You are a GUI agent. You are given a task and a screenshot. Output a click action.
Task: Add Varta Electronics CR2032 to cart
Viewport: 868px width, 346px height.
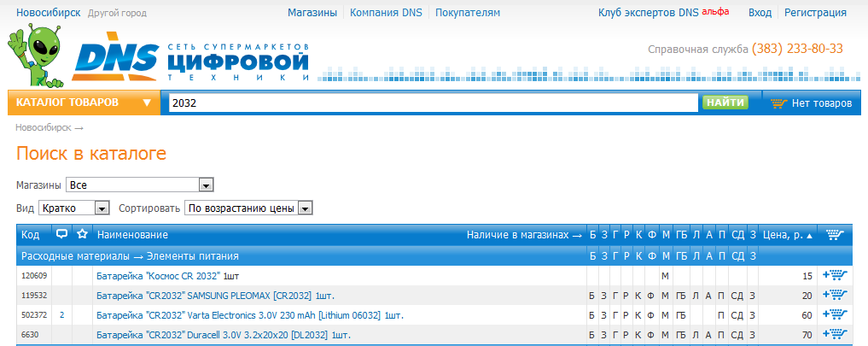click(x=835, y=315)
